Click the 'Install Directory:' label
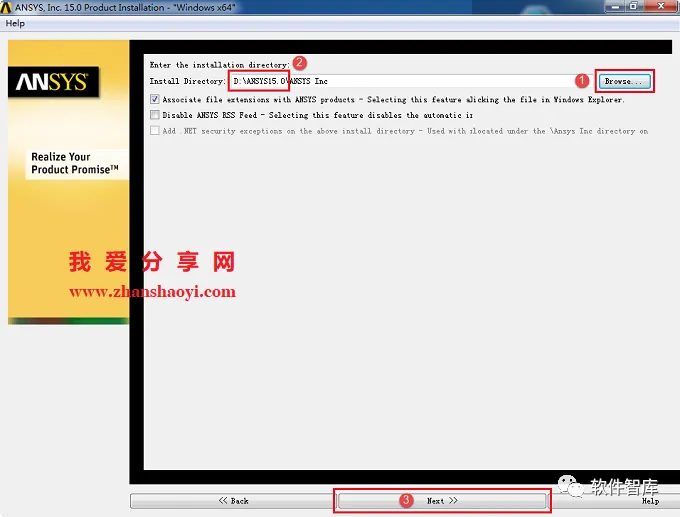This screenshot has height=517, width=680. pos(187,81)
